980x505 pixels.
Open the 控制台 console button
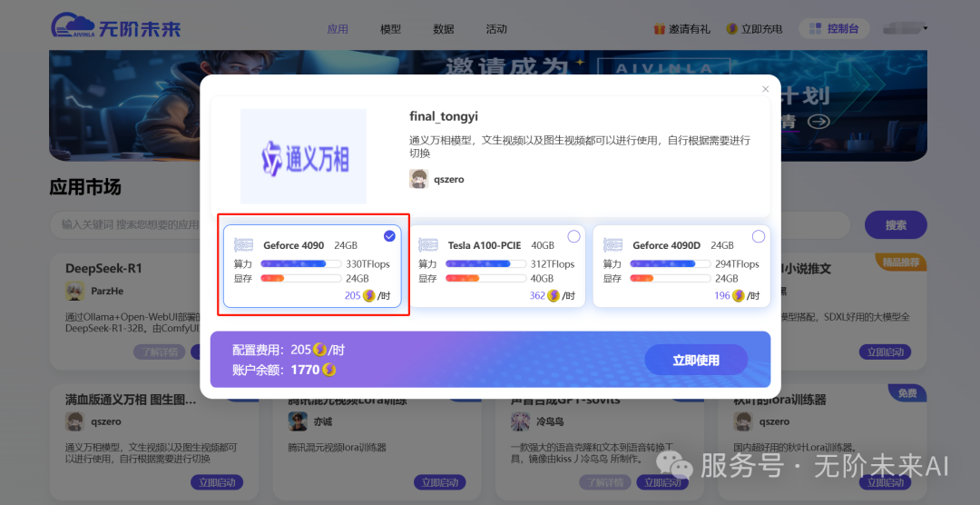(x=834, y=29)
